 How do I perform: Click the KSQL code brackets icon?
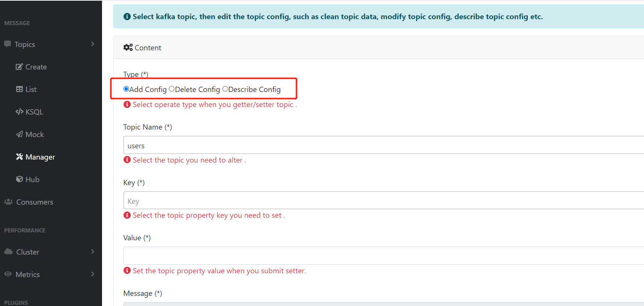(20, 112)
